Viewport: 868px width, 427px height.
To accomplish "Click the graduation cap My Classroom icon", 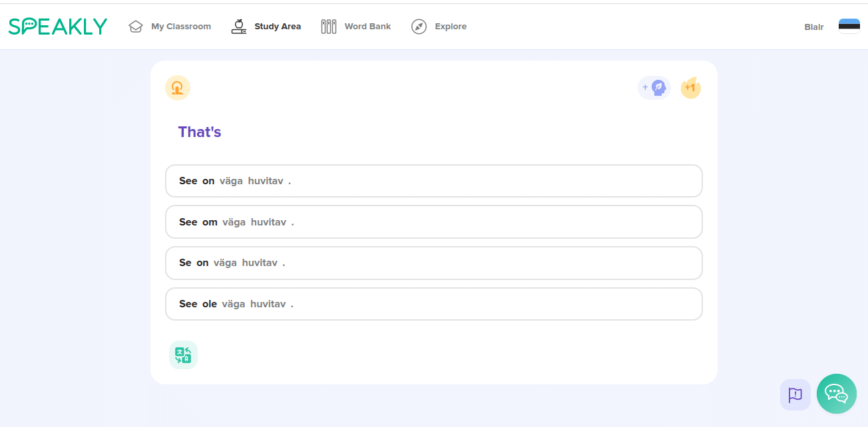I will click(x=136, y=27).
